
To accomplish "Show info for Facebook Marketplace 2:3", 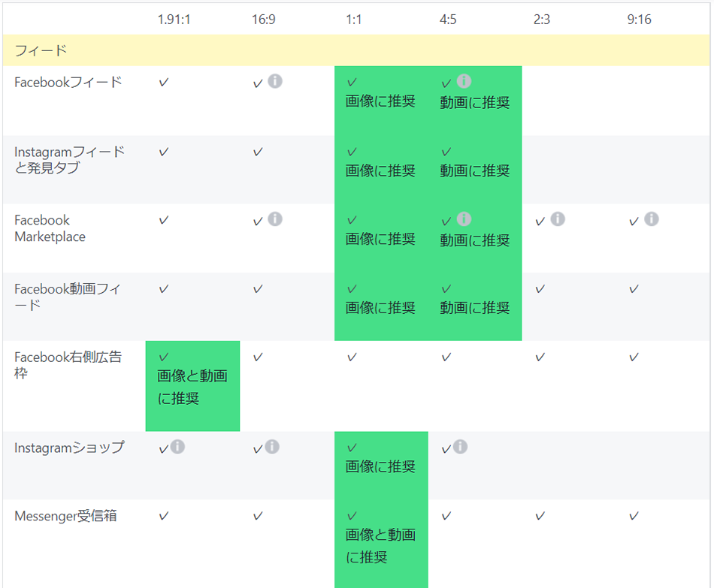I will (558, 219).
